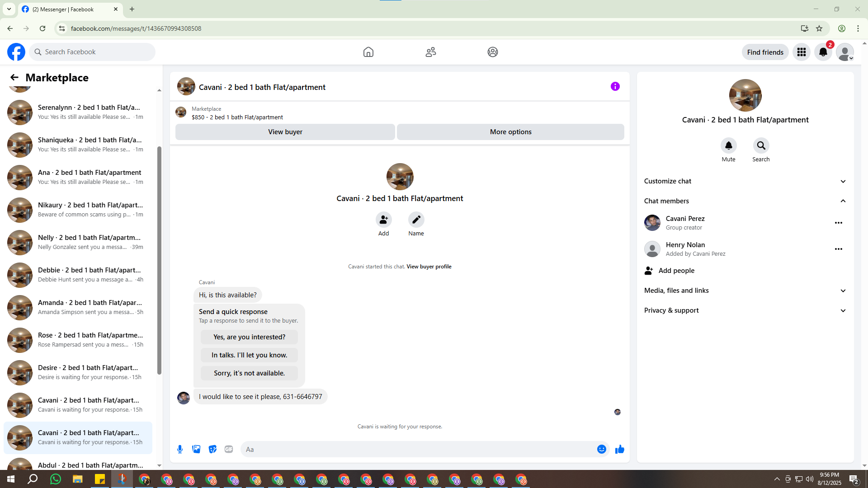Viewport: 868px width, 488px height.
Task: Go to Facebook Home tab
Action: click(x=368, y=52)
